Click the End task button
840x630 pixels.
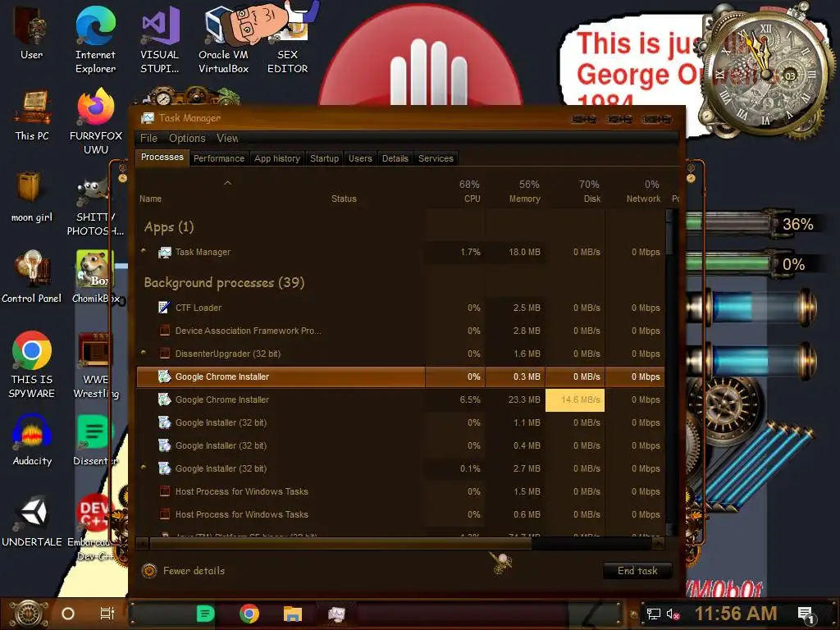pyautogui.click(x=637, y=571)
